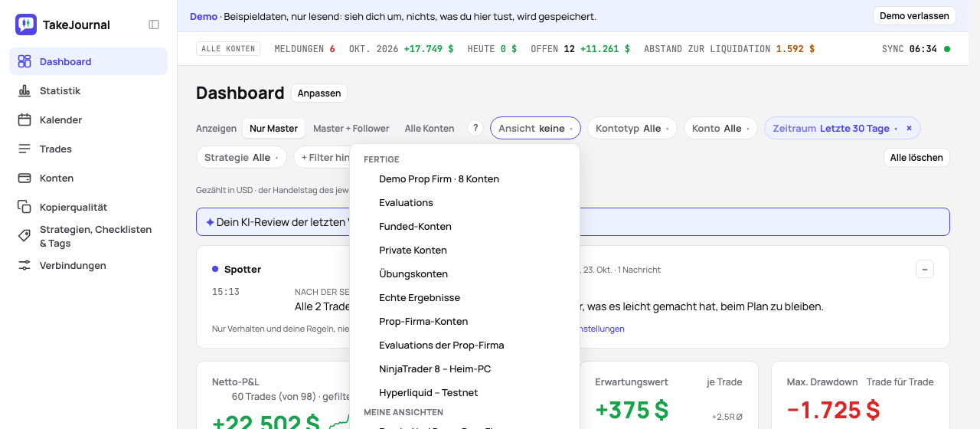
Task: Open the Zeitraum Letzte 30 Tage dropdown
Action: tap(831, 128)
